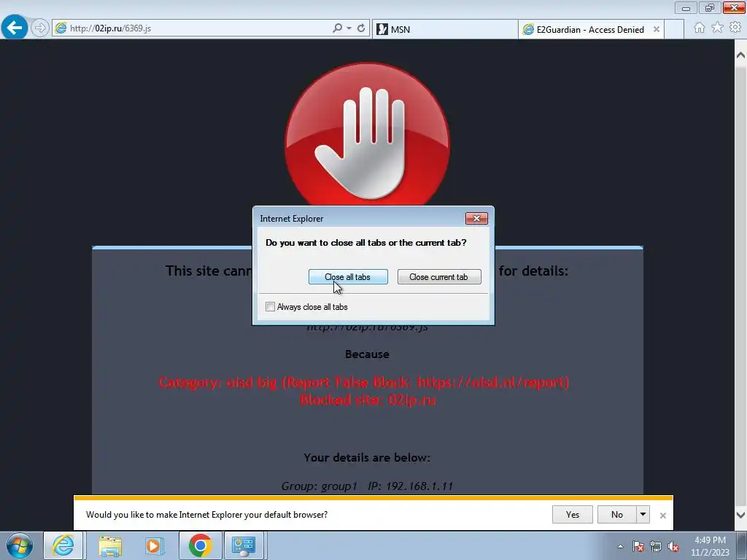This screenshot has width=747, height=560.
Task: Dismiss the Internet Explorer dialog with X
Action: [476, 219]
